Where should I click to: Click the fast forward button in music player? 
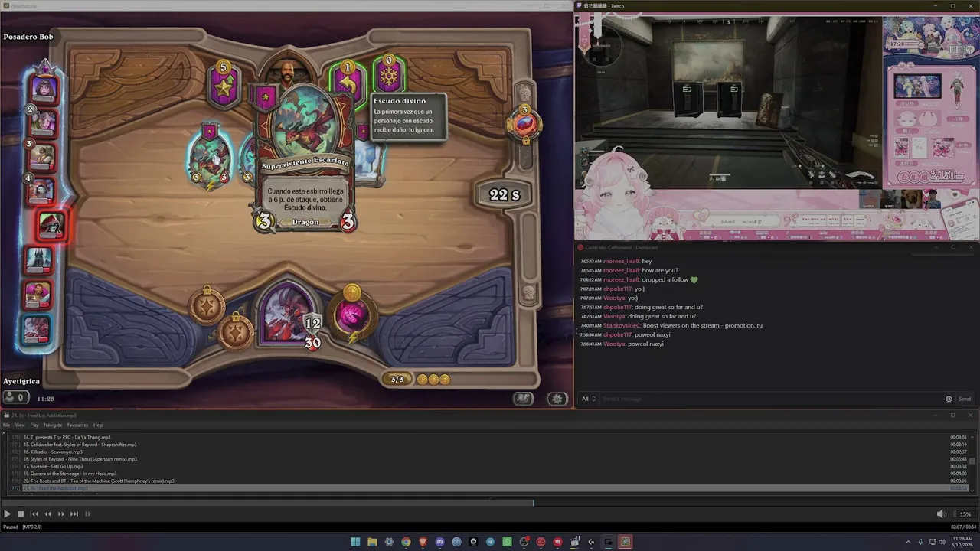61,514
